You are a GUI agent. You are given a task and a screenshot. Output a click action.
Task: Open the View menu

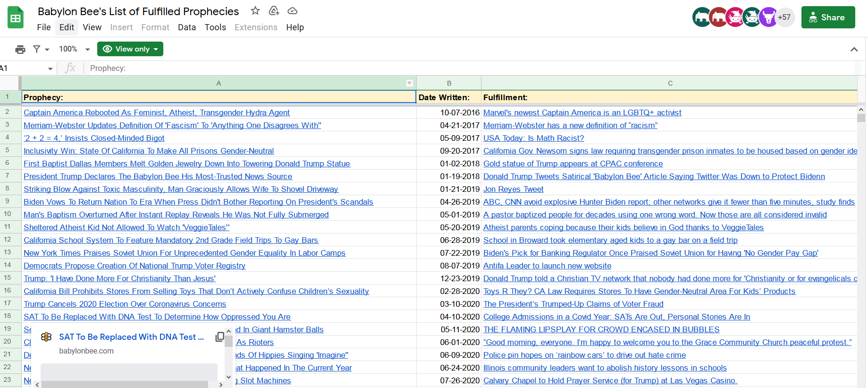pos(92,27)
